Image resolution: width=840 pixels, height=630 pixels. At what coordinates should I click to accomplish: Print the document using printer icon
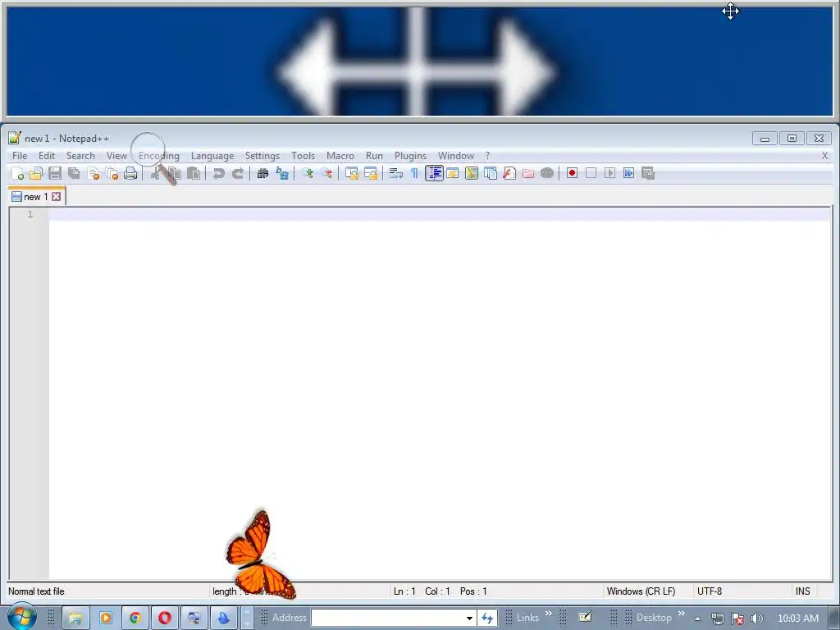tap(130, 173)
